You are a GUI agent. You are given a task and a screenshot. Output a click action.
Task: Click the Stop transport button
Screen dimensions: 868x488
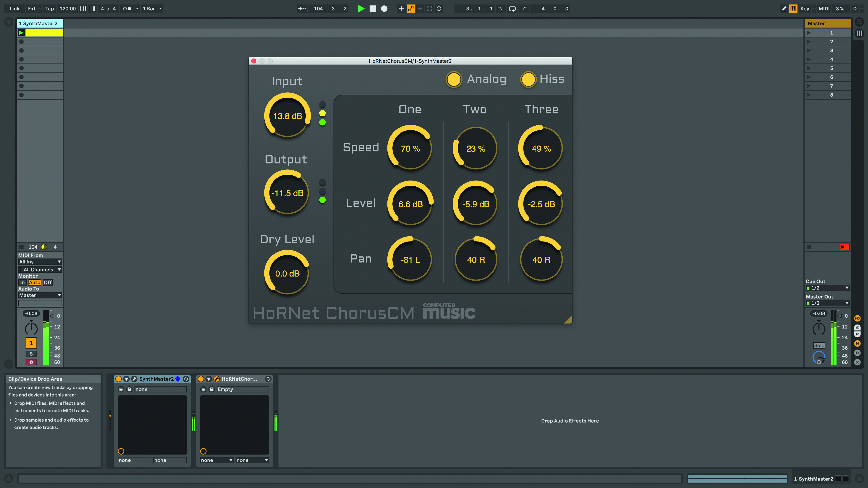[373, 9]
